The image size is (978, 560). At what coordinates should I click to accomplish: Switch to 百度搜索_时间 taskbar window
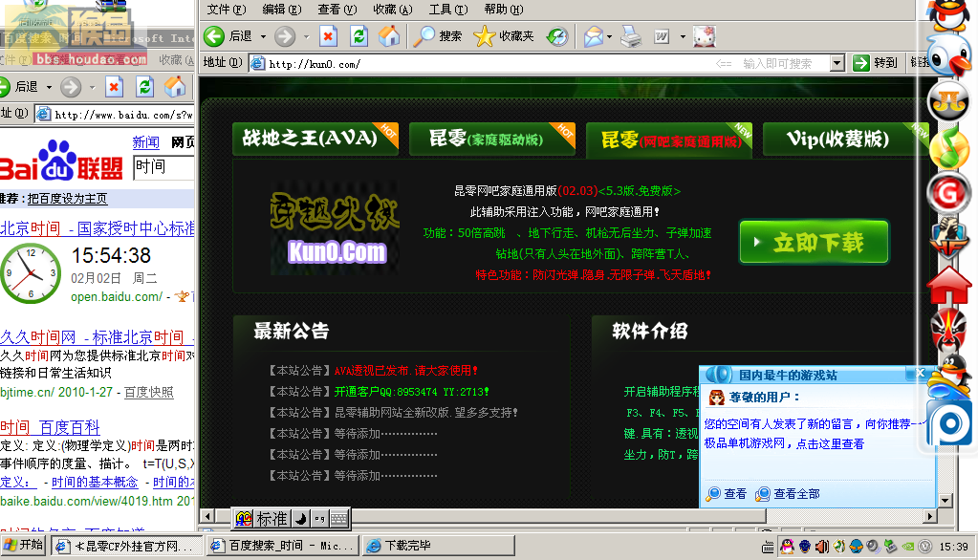[282, 546]
